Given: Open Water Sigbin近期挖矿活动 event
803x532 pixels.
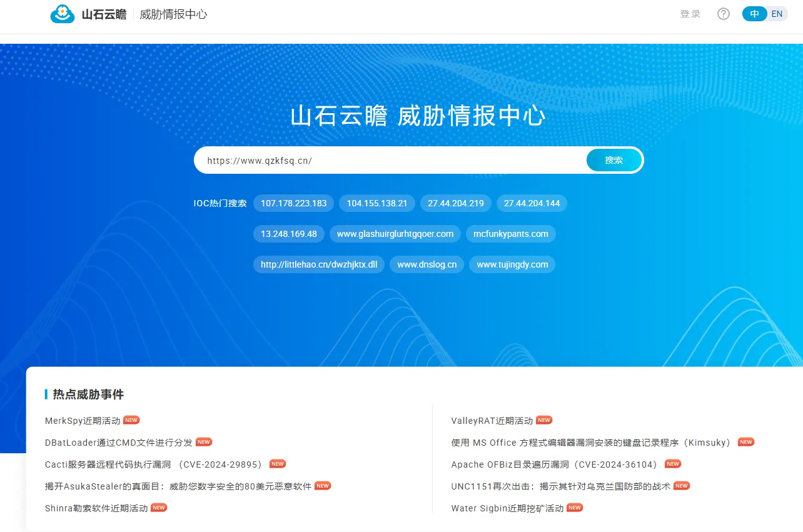Looking at the screenshot, I should pyautogui.click(x=507, y=508).
